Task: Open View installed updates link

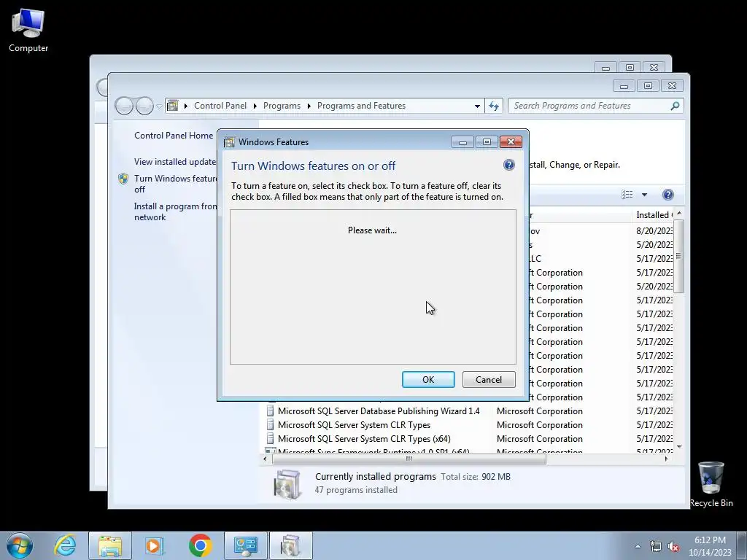Action: tap(175, 162)
